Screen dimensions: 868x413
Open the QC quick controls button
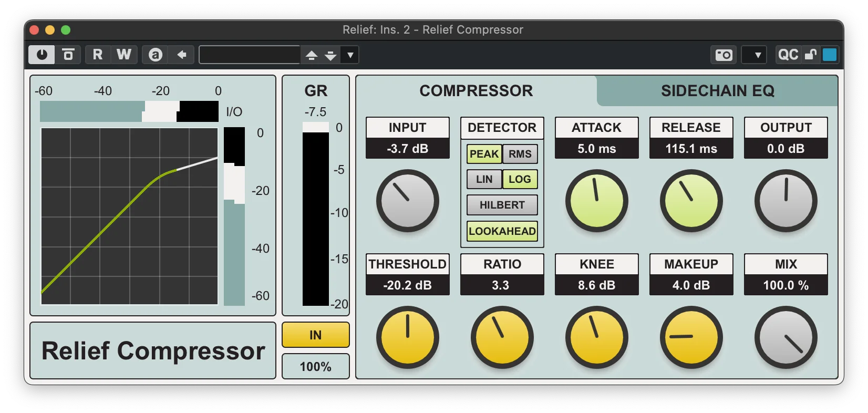click(x=788, y=55)
